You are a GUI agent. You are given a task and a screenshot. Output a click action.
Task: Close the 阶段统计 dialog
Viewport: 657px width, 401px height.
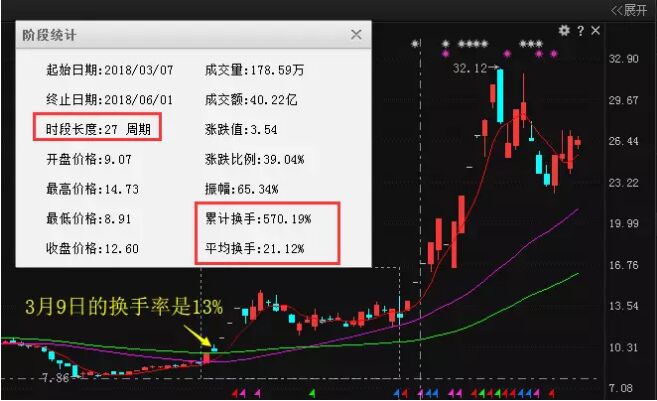tap(356, 34)
